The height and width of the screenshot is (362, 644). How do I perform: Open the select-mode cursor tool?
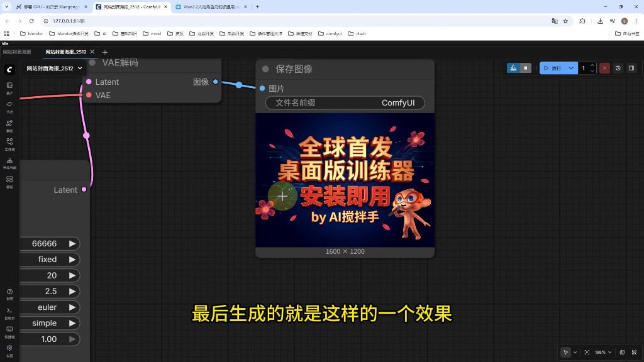click(x=565, y=352)
